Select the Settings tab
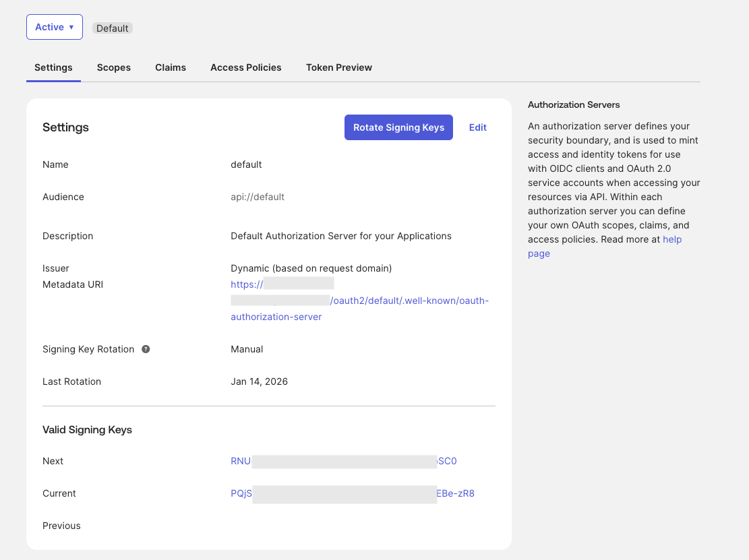749x560 pixels. (53, 67)
